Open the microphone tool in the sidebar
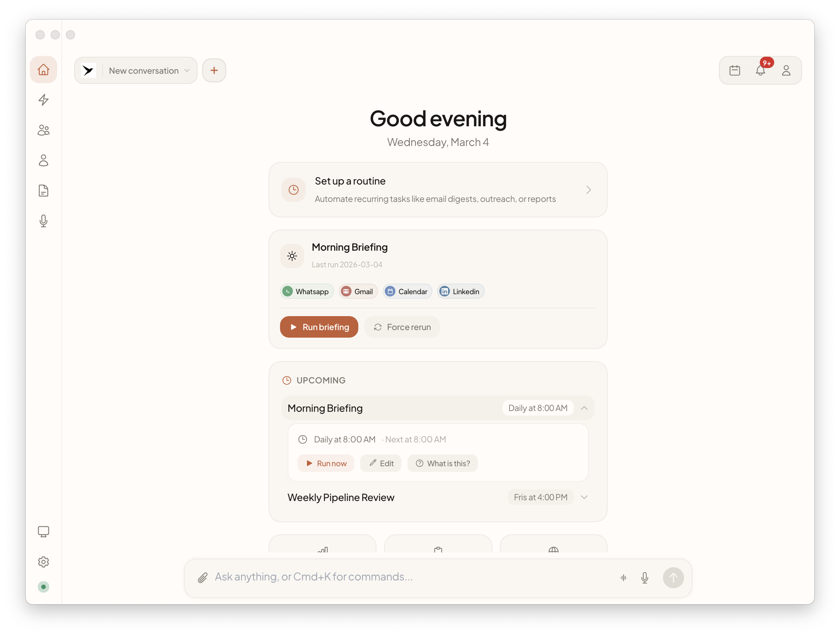The image size is (840, 636). pos(43,221)
